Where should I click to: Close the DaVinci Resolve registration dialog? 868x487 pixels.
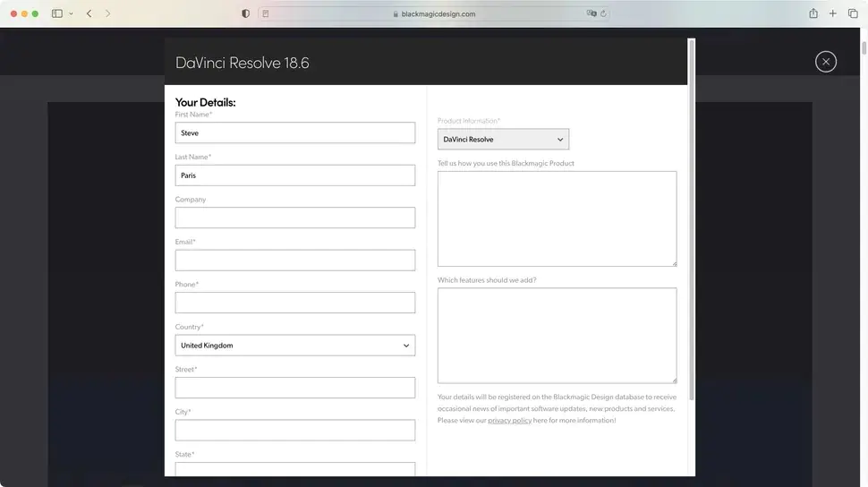(825, 62)
